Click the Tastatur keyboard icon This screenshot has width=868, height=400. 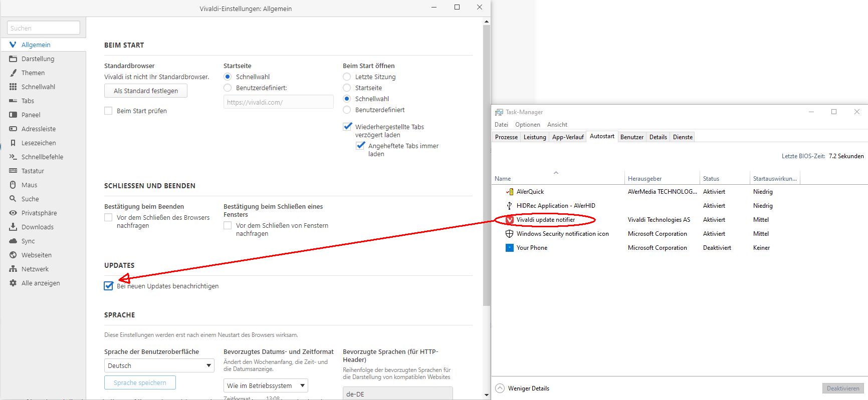point(13,171)
